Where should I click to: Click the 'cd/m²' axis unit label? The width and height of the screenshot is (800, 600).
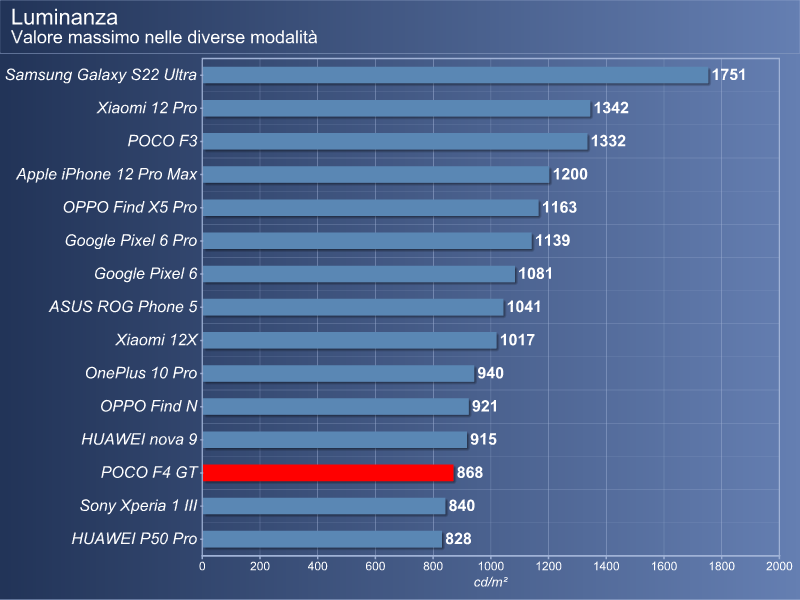click(x=491, y=582)
